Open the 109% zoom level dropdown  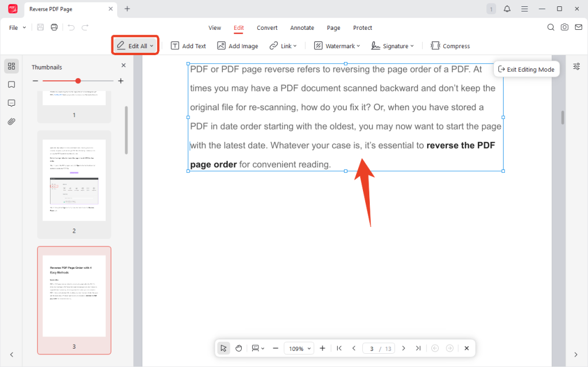(x=299, y=349)
